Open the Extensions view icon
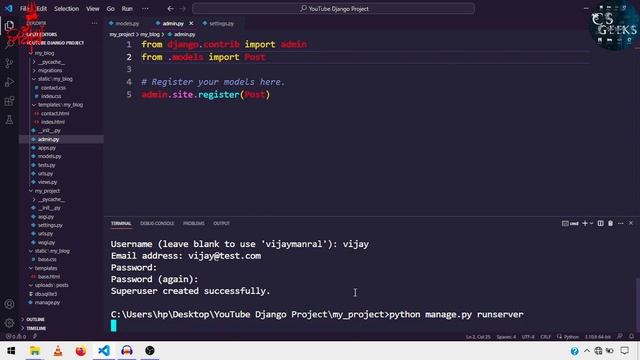The image size is (640, 360). 9,101
